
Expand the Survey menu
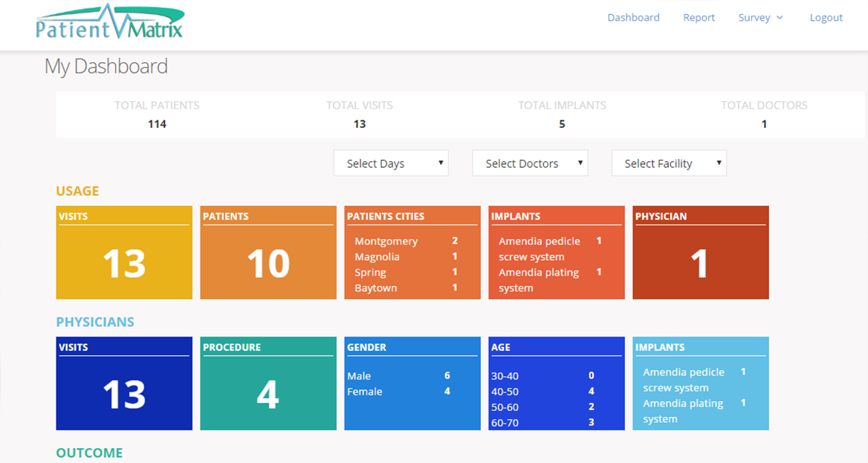(x=760, y=18)
